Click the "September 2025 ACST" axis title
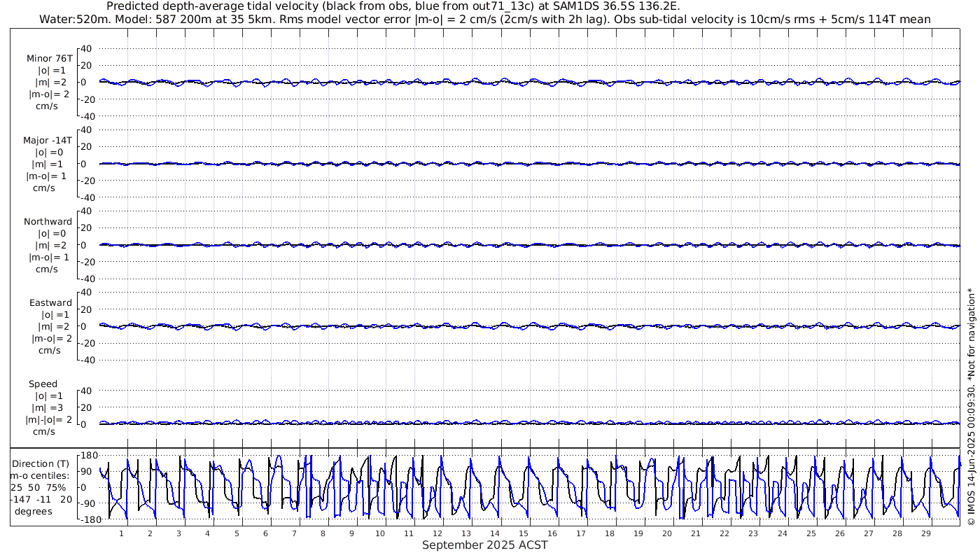This screenshot has width=980, height=560. [485, 545]
